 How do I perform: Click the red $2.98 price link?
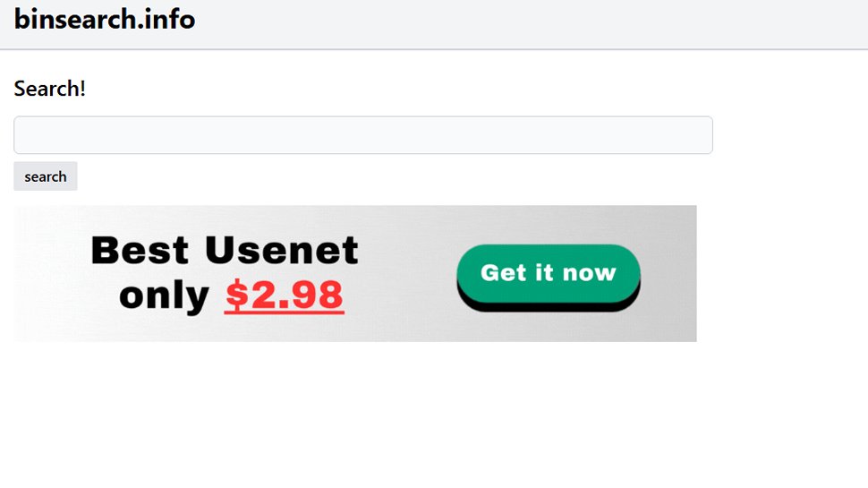[x=284, y=295]
